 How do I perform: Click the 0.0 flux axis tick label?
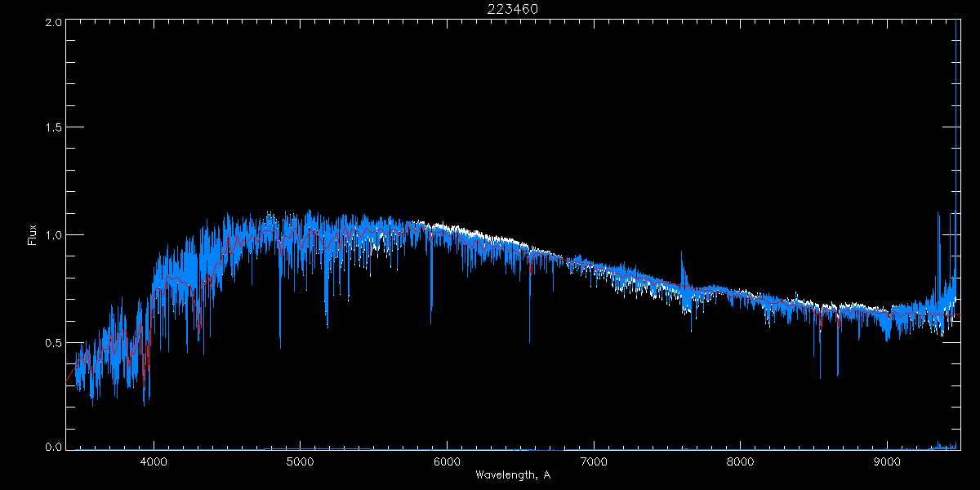click(x=54, y=447)
